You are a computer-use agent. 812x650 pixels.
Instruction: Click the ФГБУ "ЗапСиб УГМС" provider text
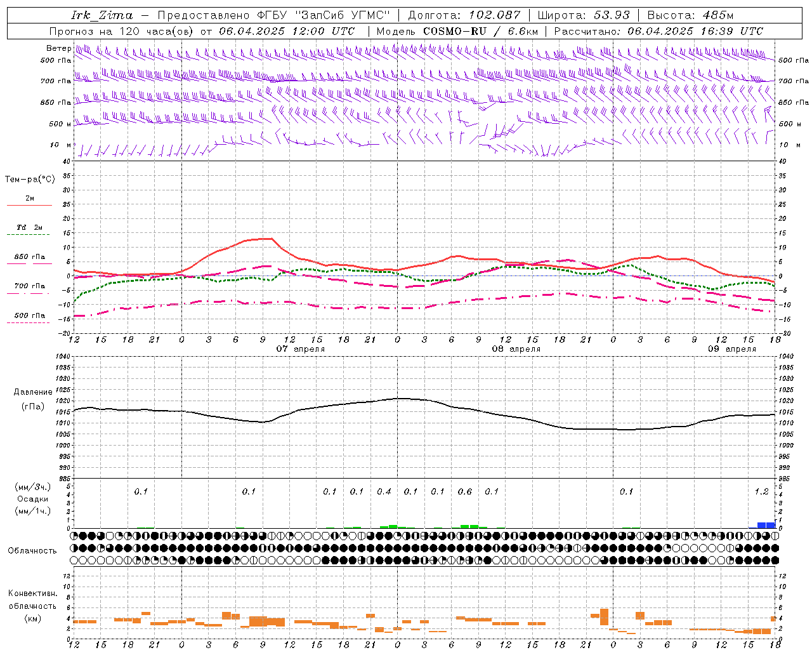pyautogui.click(x=324, y=15)
